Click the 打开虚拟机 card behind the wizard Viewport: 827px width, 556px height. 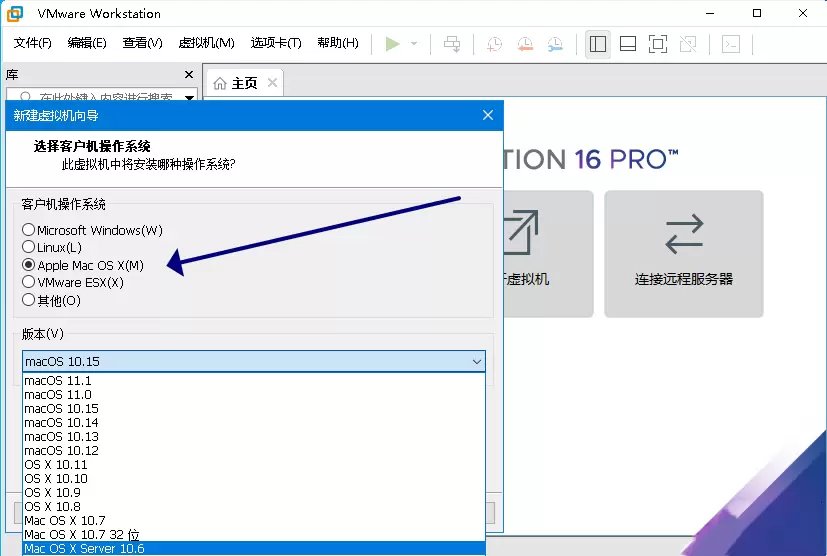tap(548, 254)
